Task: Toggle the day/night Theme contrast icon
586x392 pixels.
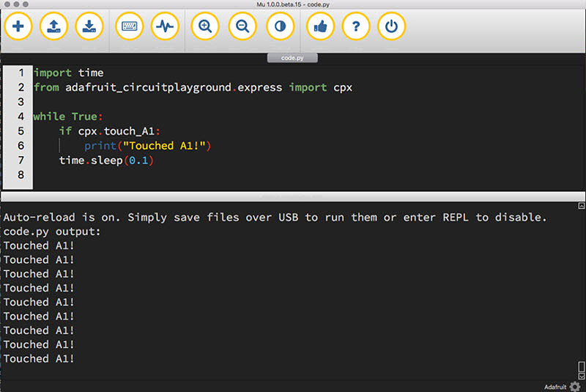Action: pyautogui.click(x=279, y=26)
